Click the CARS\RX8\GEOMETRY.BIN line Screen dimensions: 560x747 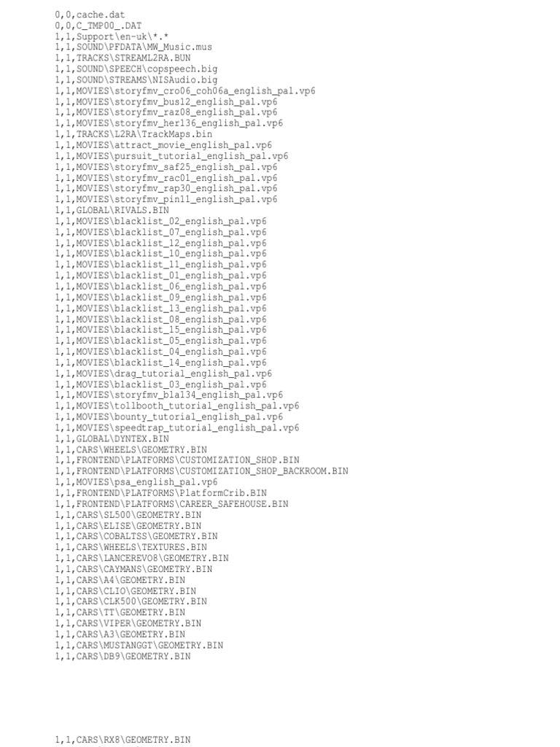(122, 740)
